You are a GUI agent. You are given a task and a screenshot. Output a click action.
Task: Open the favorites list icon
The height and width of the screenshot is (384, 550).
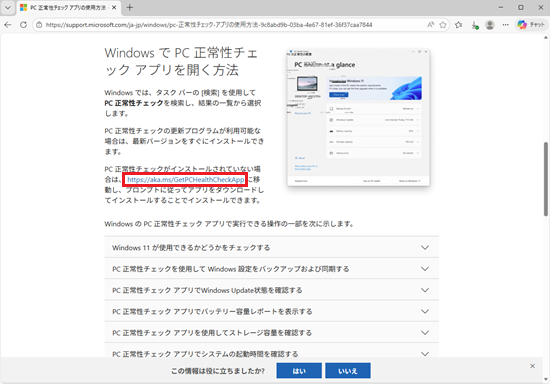point(458,25)
